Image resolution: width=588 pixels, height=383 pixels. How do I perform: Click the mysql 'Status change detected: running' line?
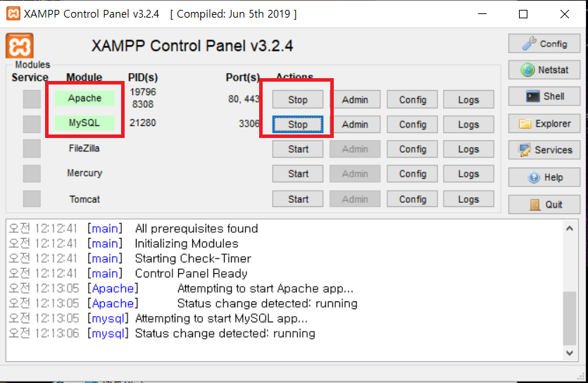pos(225,334)
